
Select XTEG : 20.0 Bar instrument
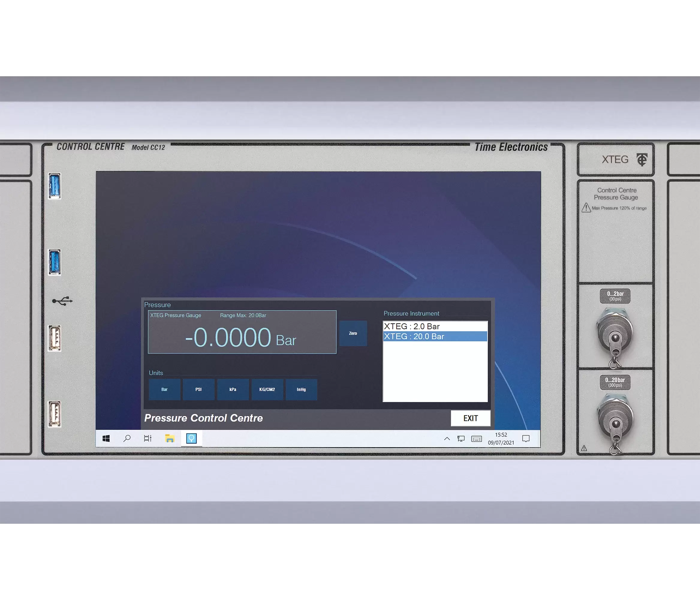click(415, 337)
